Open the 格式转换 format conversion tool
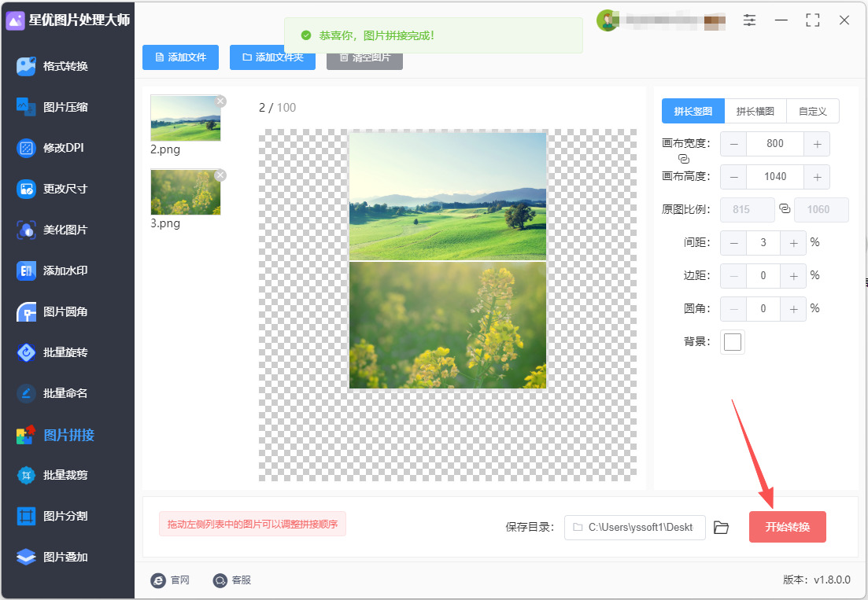 pyautogui.click(x=53, y=66)
